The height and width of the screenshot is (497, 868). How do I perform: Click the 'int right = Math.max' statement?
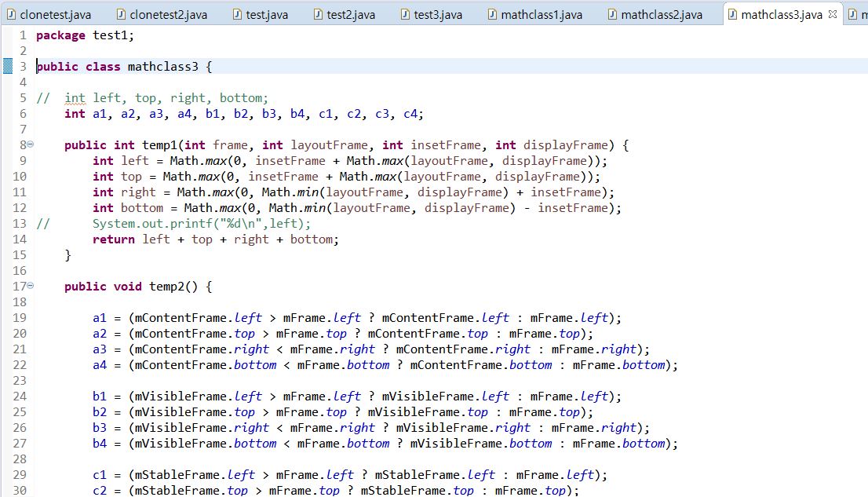point(354,192)
